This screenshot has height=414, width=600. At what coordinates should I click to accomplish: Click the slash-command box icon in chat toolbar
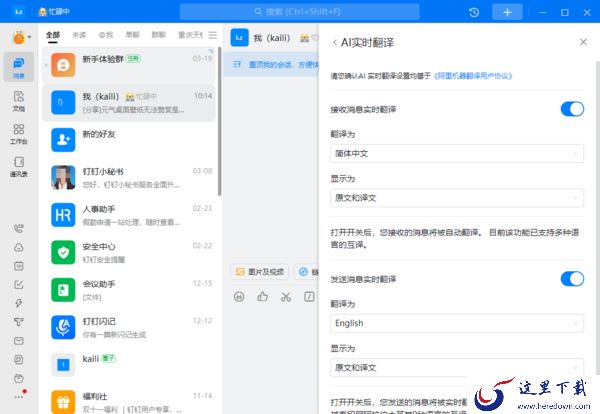tap(309, 297)
